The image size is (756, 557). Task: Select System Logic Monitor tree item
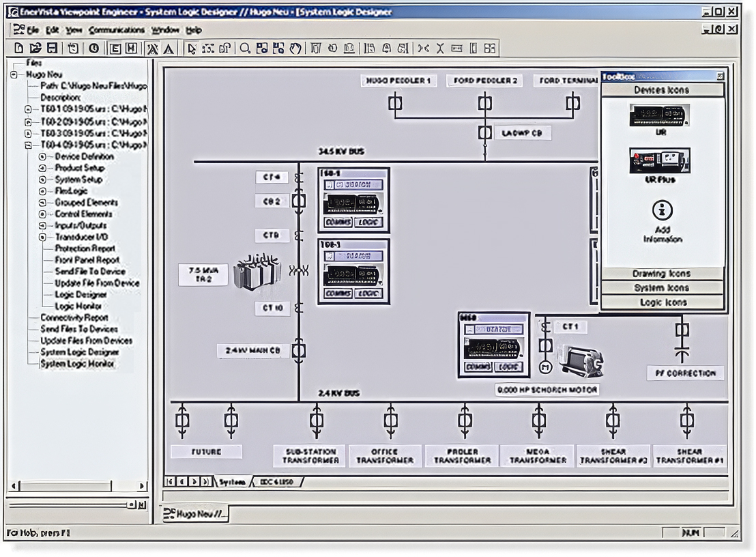click(77, 364)
